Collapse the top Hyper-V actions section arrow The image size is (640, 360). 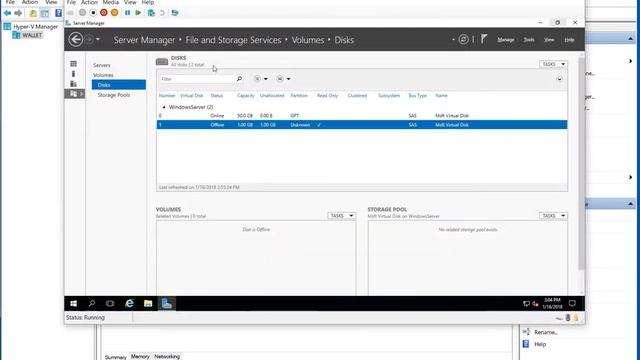click(631, 39)
